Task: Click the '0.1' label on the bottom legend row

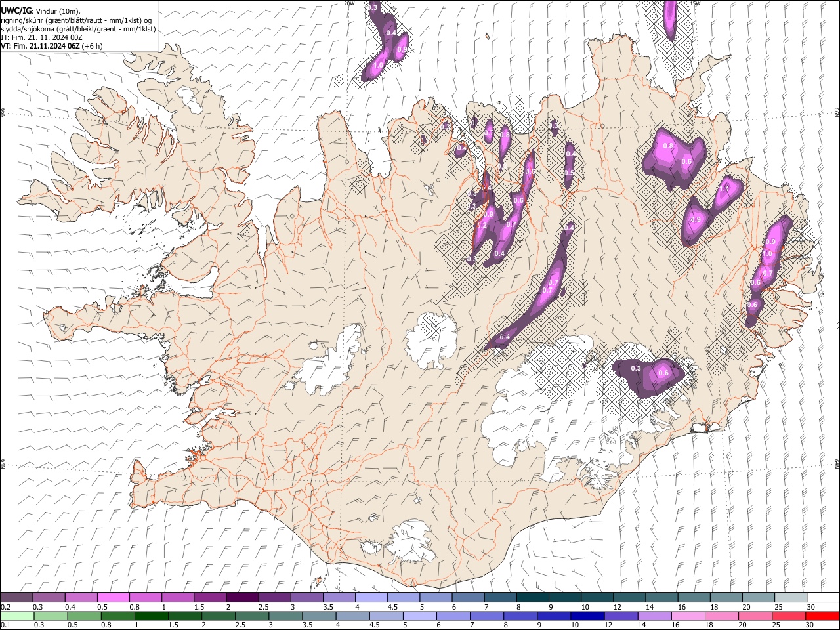Action: tap(5, 625)
